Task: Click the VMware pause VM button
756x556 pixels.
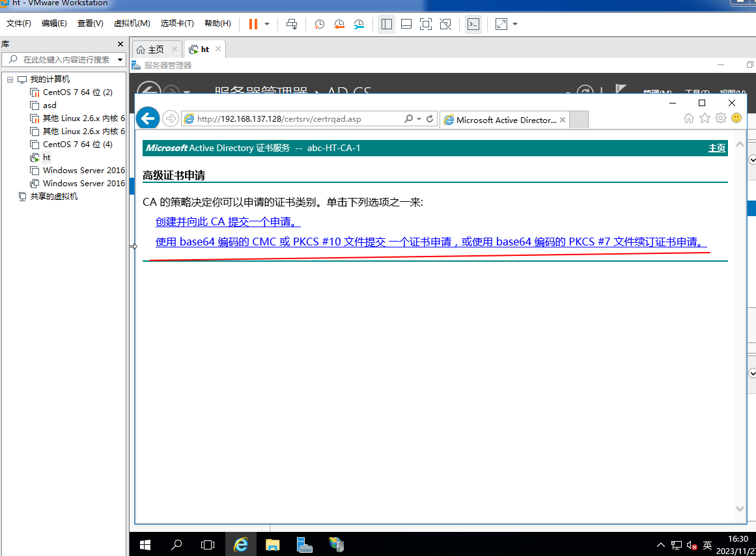Action: 253,24
